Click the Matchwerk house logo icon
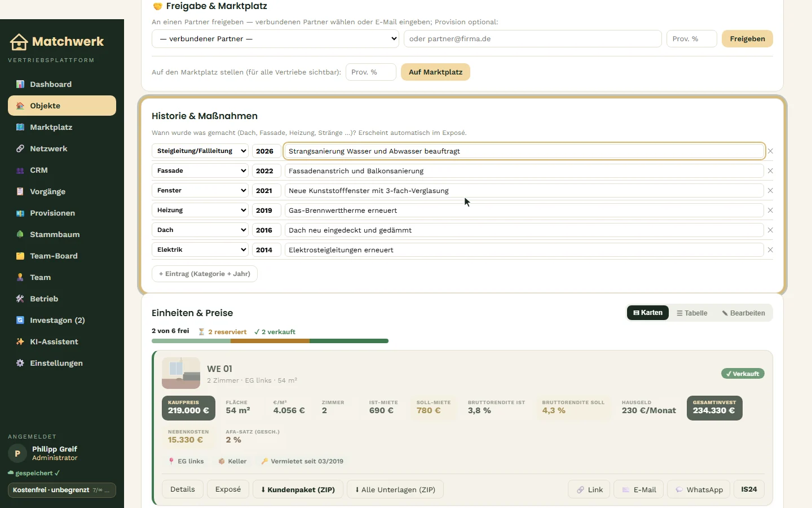Screen dimensions: 812x508 point(19,42)
